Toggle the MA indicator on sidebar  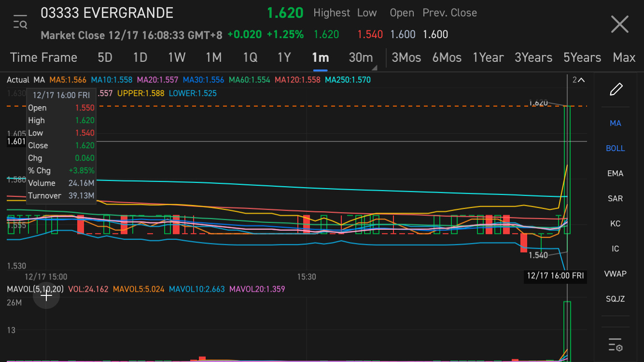coord(616,123)
